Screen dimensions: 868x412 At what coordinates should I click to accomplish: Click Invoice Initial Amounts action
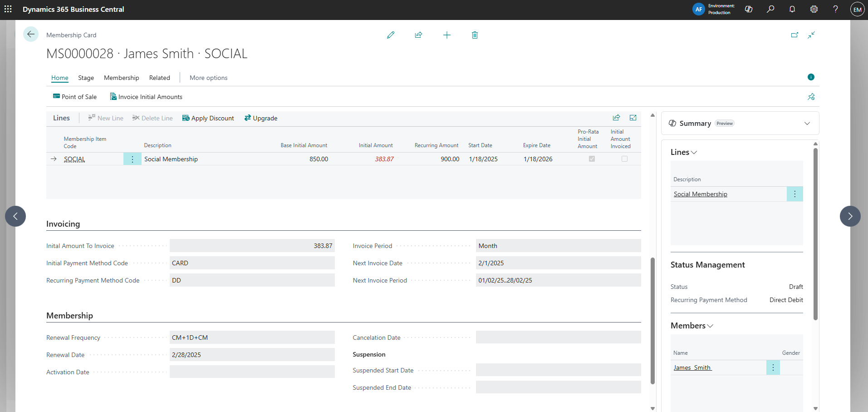pyautogui.click(x=146, y=97)
